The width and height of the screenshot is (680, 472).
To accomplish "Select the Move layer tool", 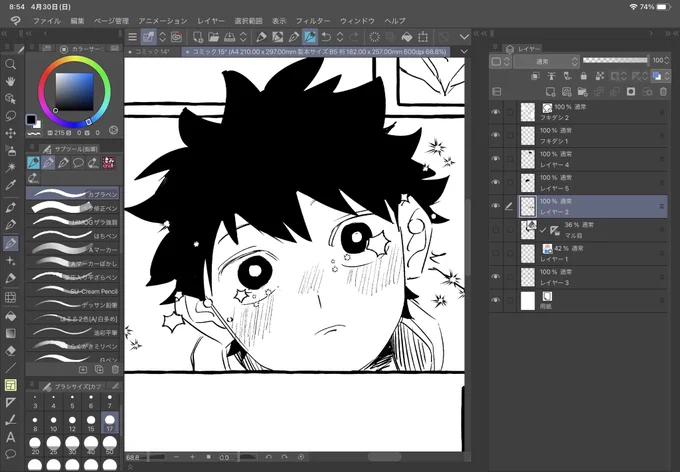I will click(x=10, y=133).
